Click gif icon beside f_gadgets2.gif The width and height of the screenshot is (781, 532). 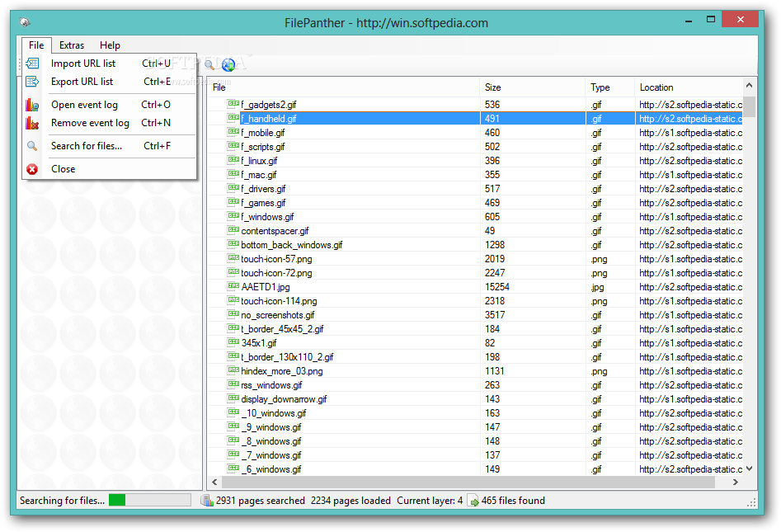(x=233, y=104)
